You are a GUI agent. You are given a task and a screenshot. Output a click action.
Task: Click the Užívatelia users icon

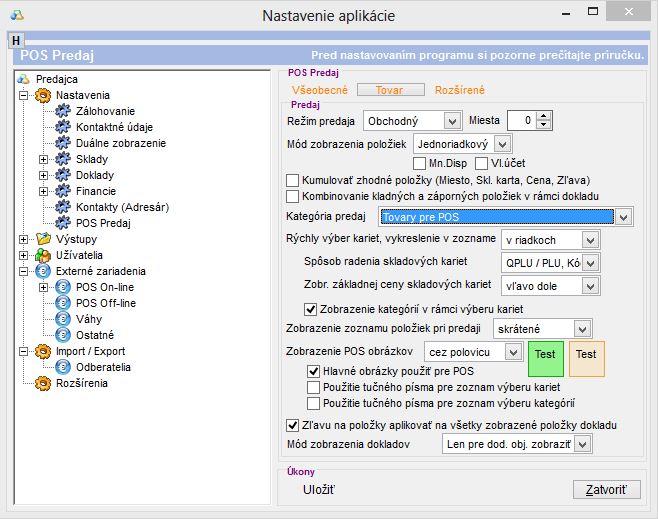[43, 255]
